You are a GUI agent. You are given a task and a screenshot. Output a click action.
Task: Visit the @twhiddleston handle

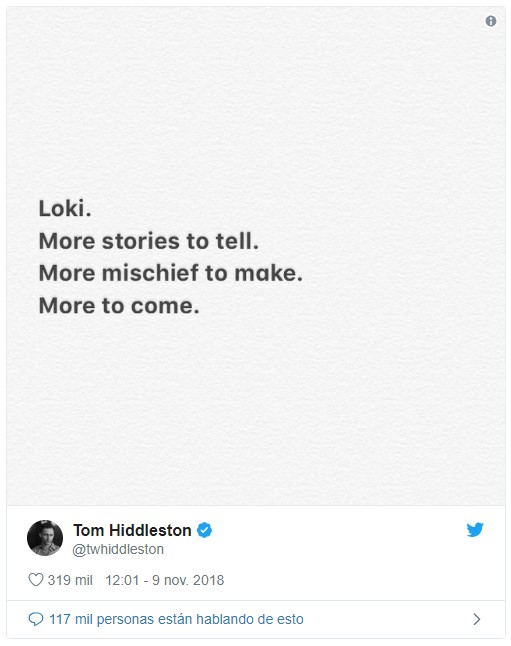tap(118, 549)
